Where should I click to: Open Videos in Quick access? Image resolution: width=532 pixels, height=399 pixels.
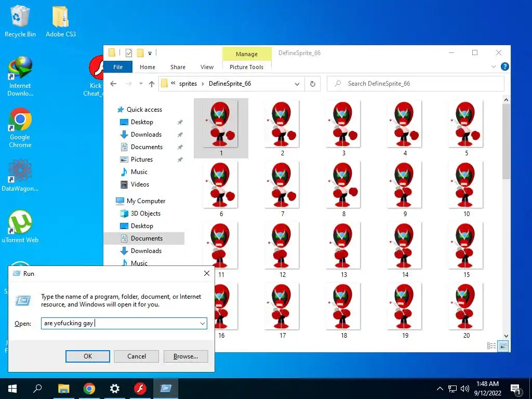tap(140, 184)
